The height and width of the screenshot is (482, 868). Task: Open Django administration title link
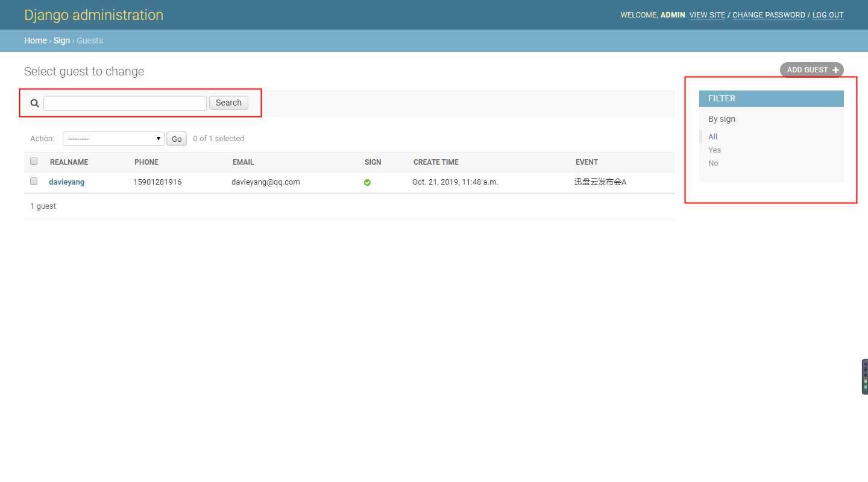93,15
